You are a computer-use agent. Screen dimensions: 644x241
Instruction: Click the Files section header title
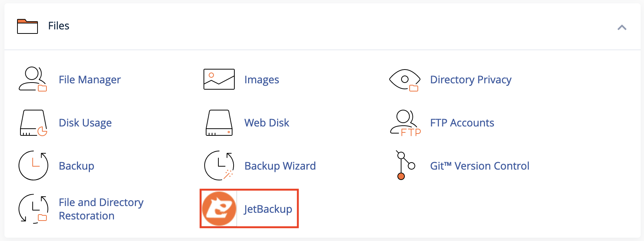[59, 26]
